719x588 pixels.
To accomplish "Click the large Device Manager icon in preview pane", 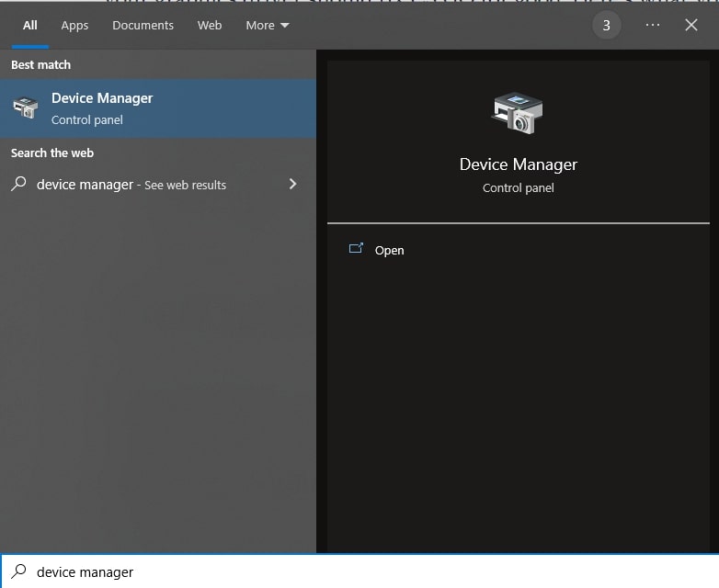I will point(518,114).
